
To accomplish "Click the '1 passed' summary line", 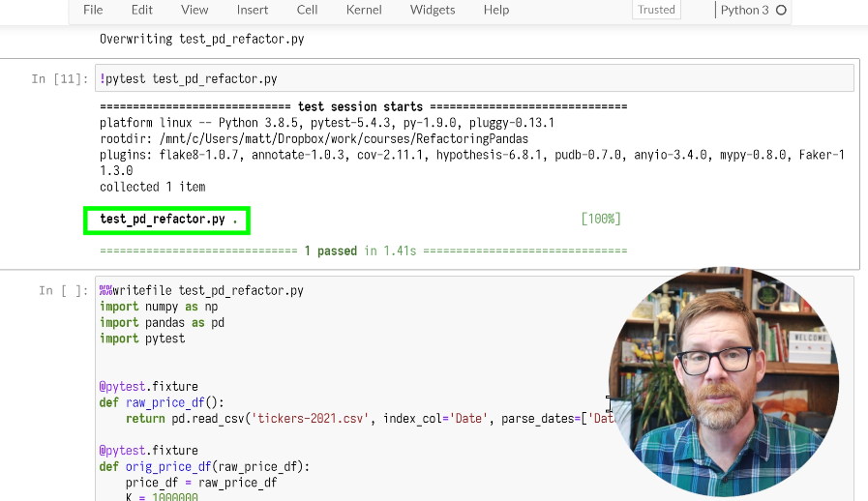I will tap(363, 250).
